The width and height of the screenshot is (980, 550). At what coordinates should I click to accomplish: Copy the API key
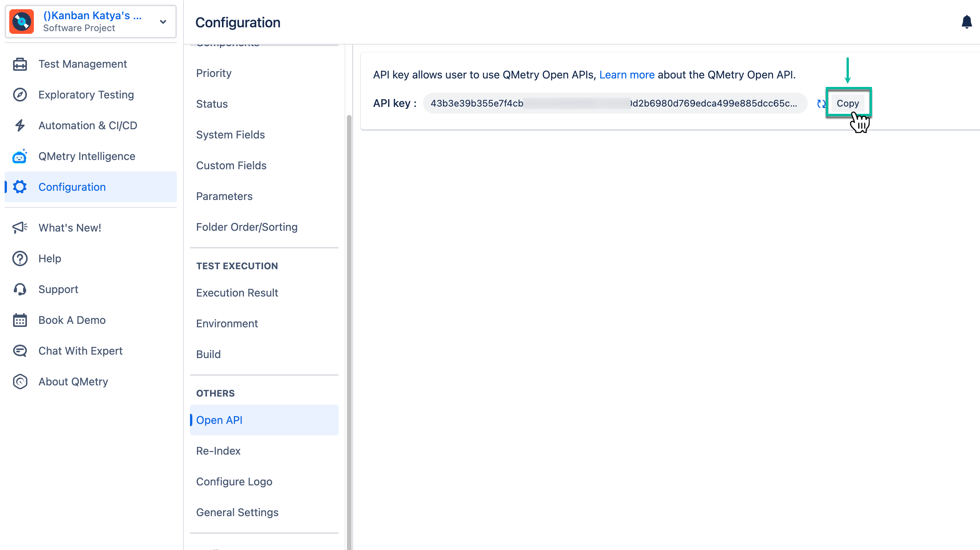coord(848,103)
